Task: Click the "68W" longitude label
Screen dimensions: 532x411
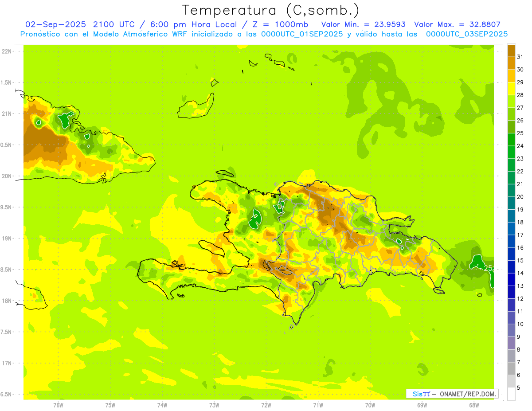Action: (474, 405)
